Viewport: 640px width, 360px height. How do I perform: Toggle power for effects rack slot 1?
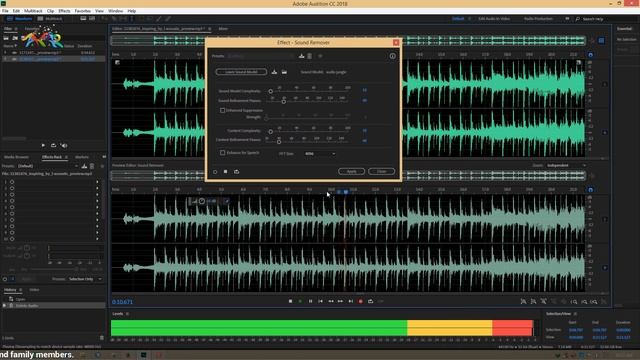click(12, 182)
